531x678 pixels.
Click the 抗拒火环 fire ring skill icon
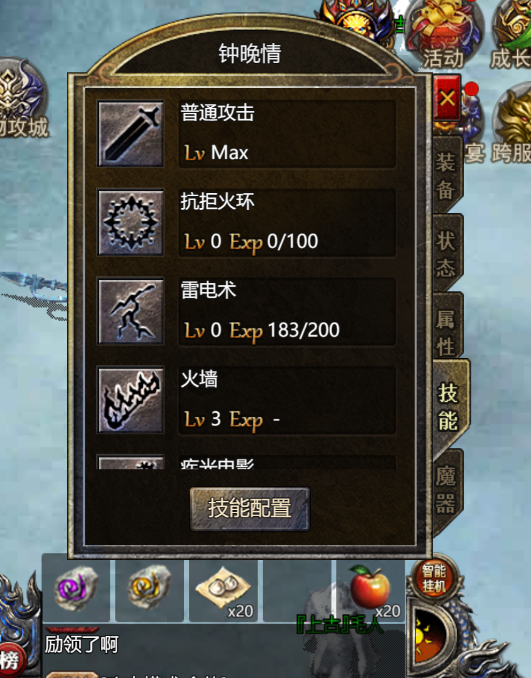131,222
